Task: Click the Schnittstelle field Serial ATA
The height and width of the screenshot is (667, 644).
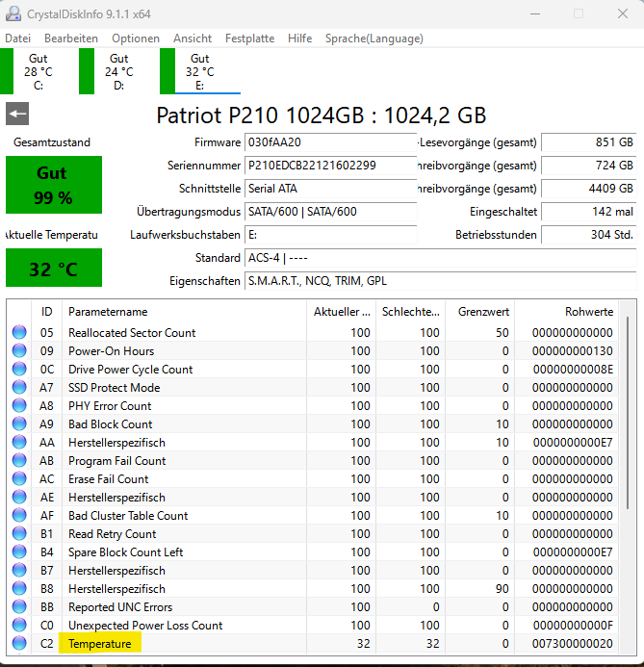Action: tap(330, 188)
